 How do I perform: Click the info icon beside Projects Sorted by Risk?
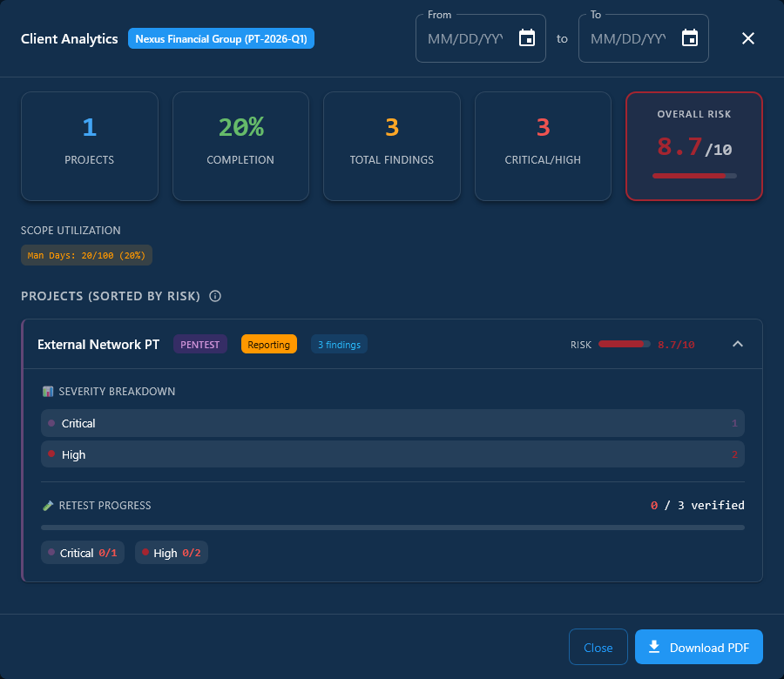pos(215,296)
